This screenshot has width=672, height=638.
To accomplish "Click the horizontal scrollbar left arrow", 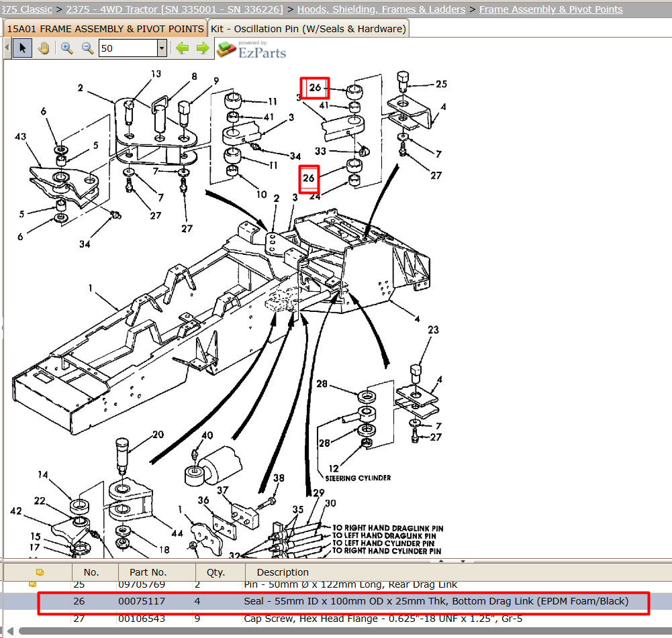I will pyautogui.click(x=10, y=631).
